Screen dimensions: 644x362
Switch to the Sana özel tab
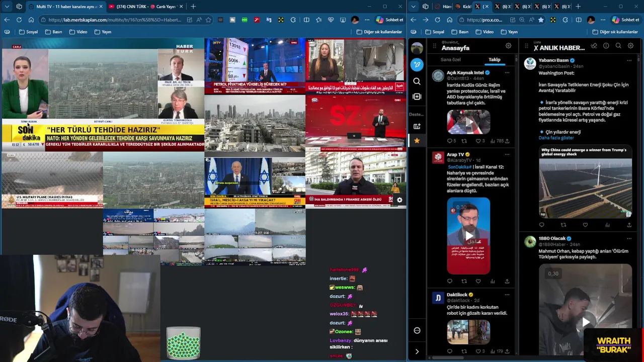coord(450,59)
